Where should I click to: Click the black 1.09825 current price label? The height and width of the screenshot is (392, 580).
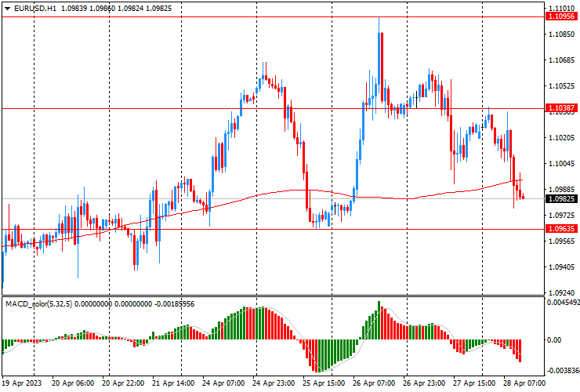tap(561, 199)
